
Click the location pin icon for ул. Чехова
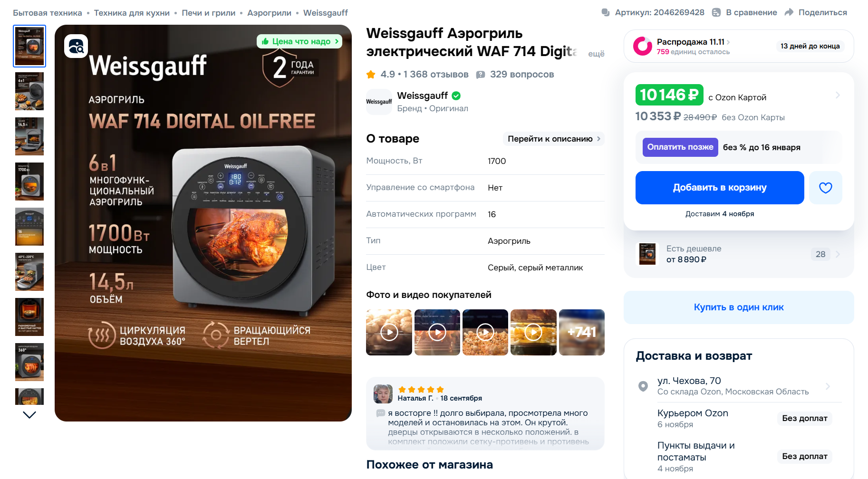(643, 386)
